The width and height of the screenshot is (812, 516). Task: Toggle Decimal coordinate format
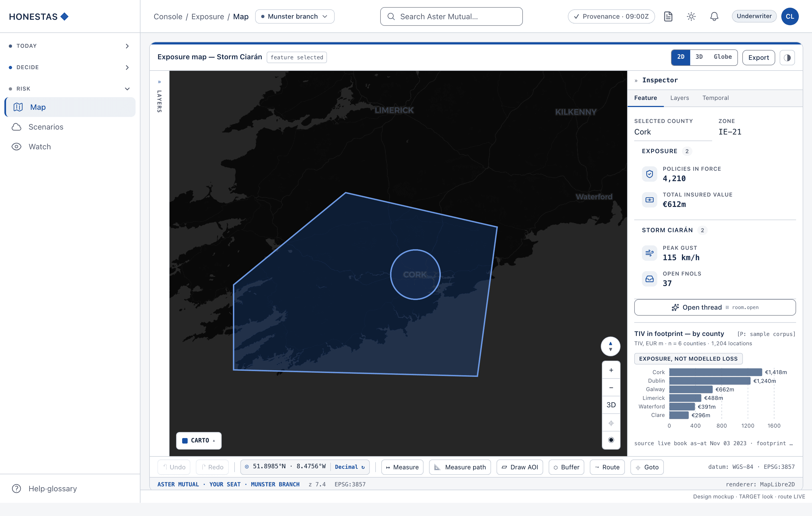tap(350, 467)
